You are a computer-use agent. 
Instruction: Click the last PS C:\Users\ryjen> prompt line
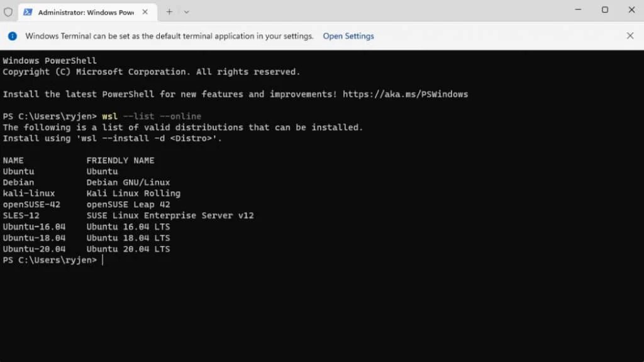(x=50, y=260)
